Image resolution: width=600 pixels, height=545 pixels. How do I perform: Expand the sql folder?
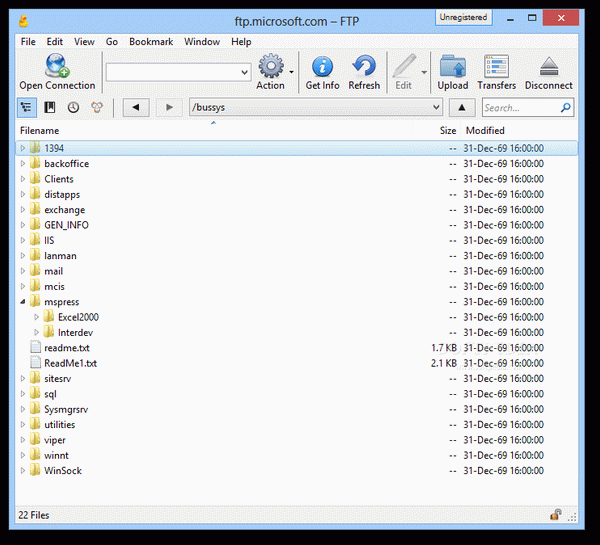[x=23, y=394]
